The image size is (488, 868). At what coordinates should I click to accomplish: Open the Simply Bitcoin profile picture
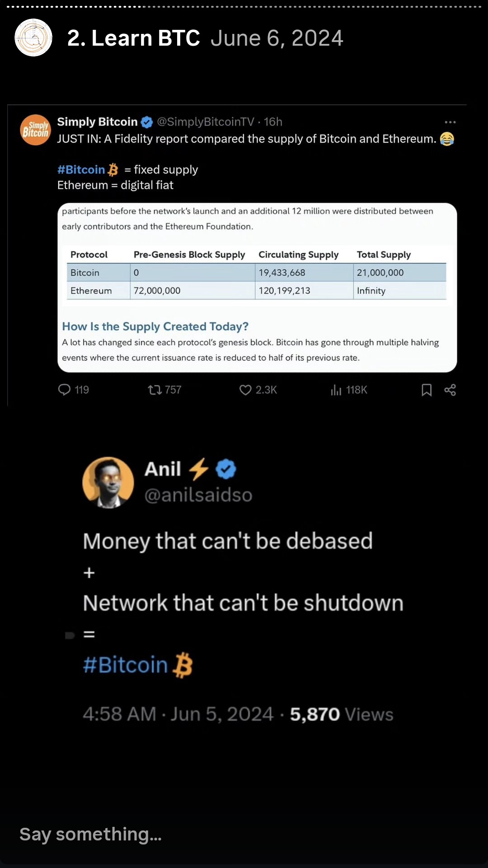coord(35,130)
